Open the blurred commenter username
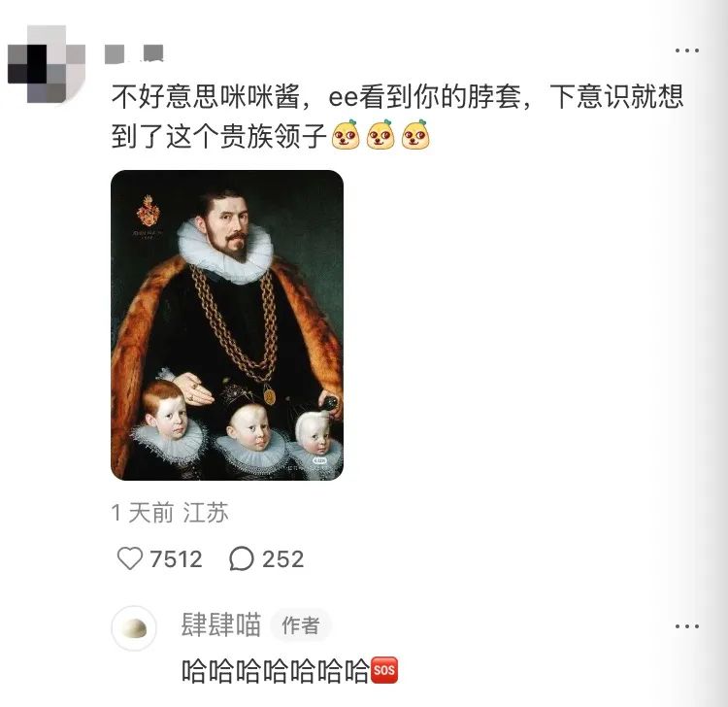This screenshot has width=728, height=707. [134, 53]
